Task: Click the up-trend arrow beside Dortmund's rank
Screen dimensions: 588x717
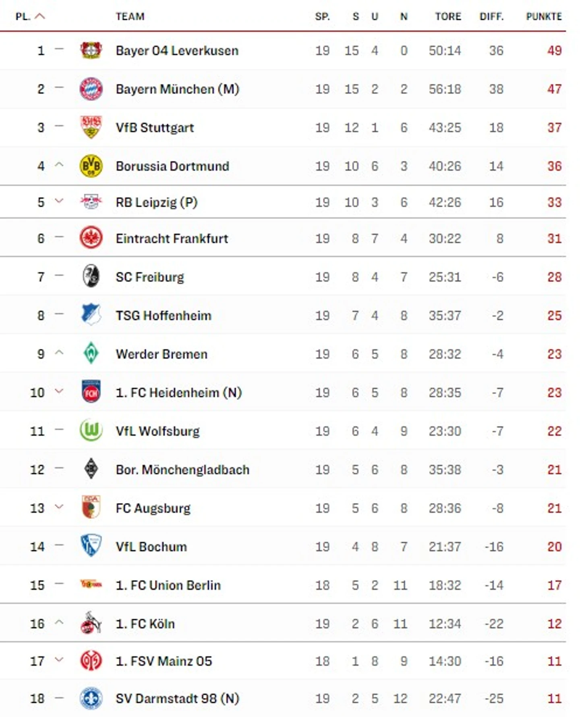Action: coord(59,165)
